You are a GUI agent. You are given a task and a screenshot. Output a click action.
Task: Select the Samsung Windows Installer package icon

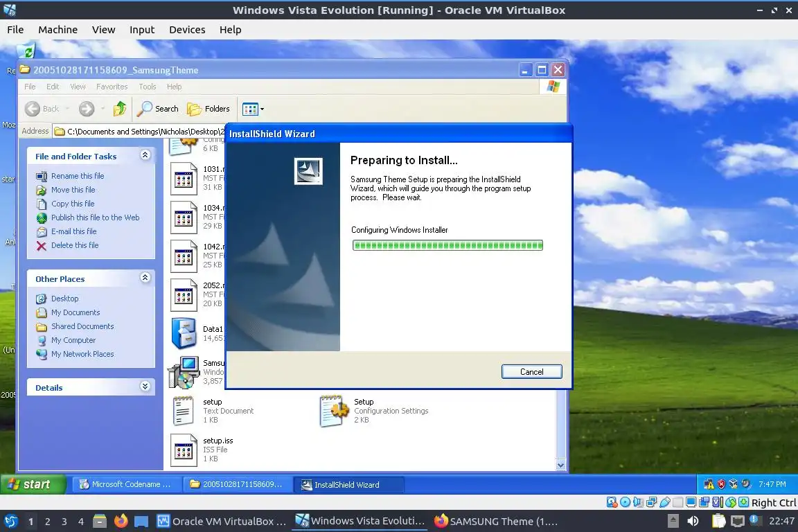pos(183,372)
